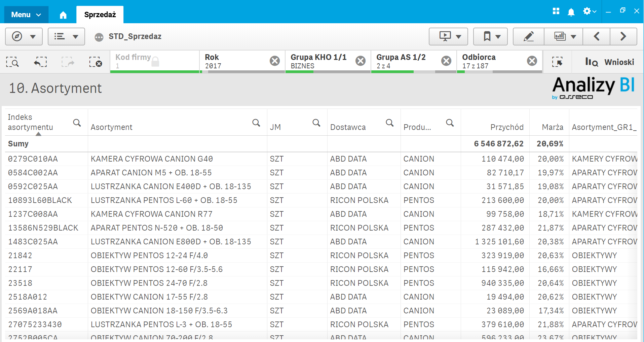Viewport: 644px width, 342px height.
Task: Open the selections tool icon
Action: (x=557, y=62)
